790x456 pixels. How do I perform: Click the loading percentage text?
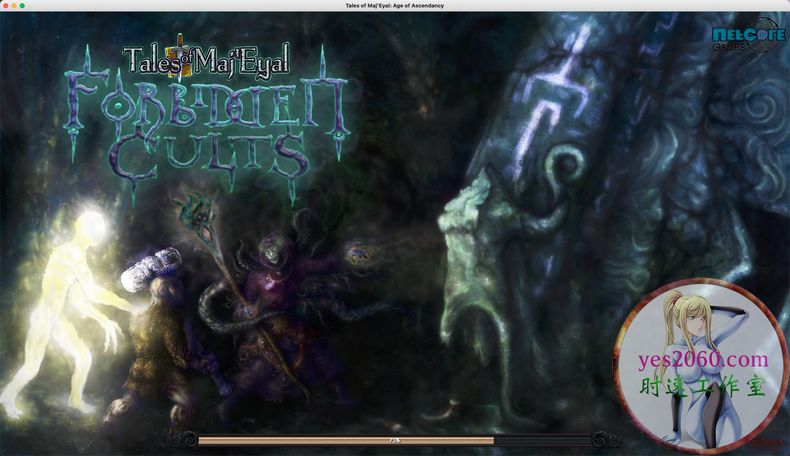(395, 440)
